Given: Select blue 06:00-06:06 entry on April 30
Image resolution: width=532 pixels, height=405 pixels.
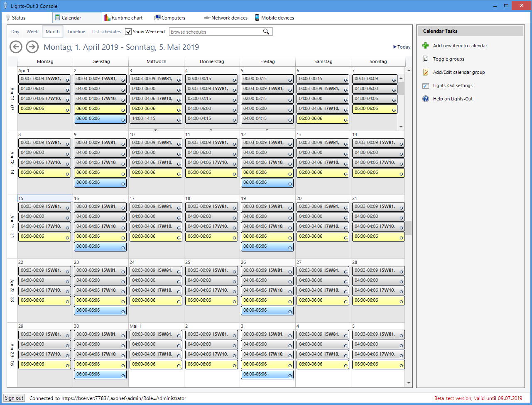Looking at the screenshot, I should (100, 374).
